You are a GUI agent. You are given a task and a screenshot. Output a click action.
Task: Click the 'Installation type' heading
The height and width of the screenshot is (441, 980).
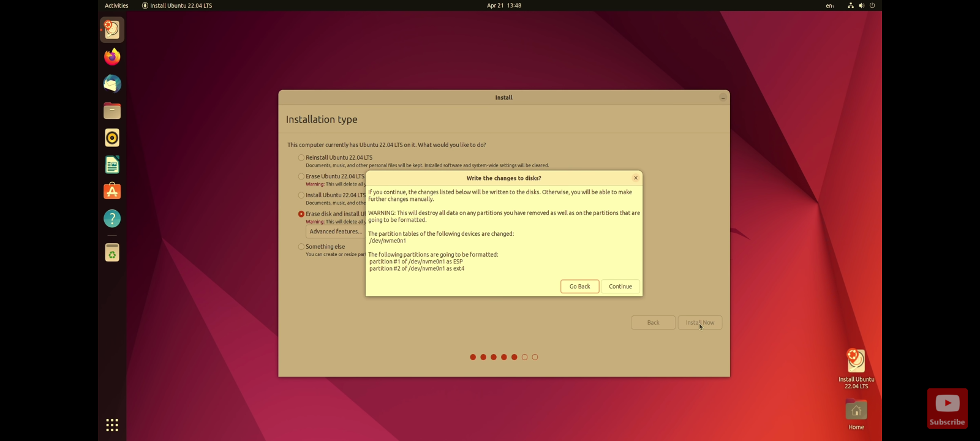click(322, 119)
